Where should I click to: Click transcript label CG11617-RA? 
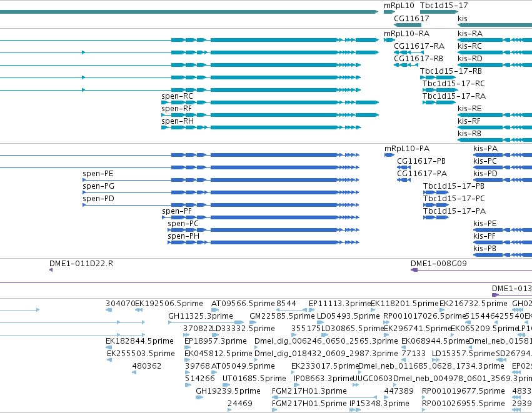[419, 46]
